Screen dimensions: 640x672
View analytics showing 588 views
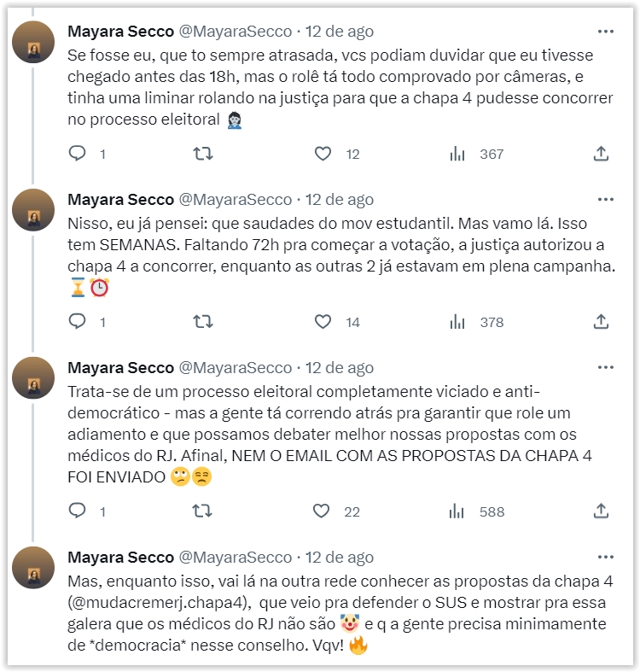click(458, 511)
